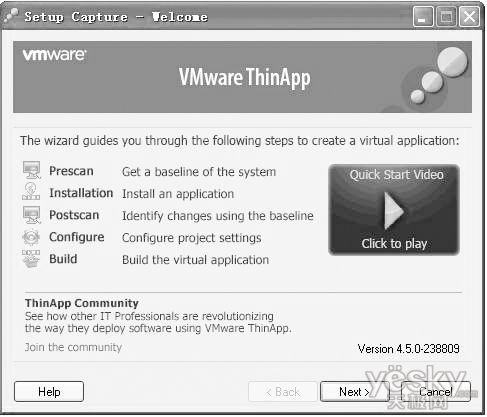The width and height of the screenshot is (487, 417).
Task: Click the Next button
Action: pyautogui.click(x=355, y=392)
